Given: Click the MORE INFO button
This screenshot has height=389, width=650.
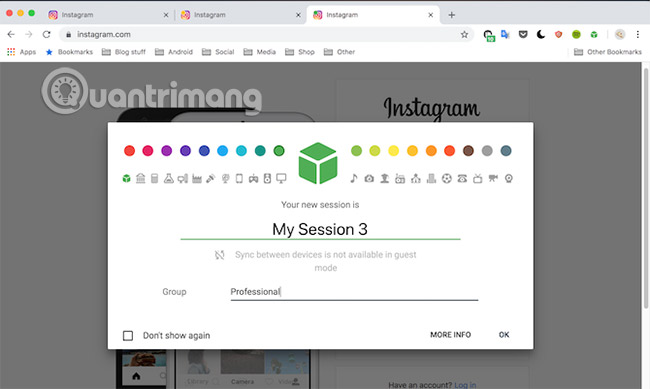Looking at the screenshot, I should pyautogui.click(x=450, y=335).
